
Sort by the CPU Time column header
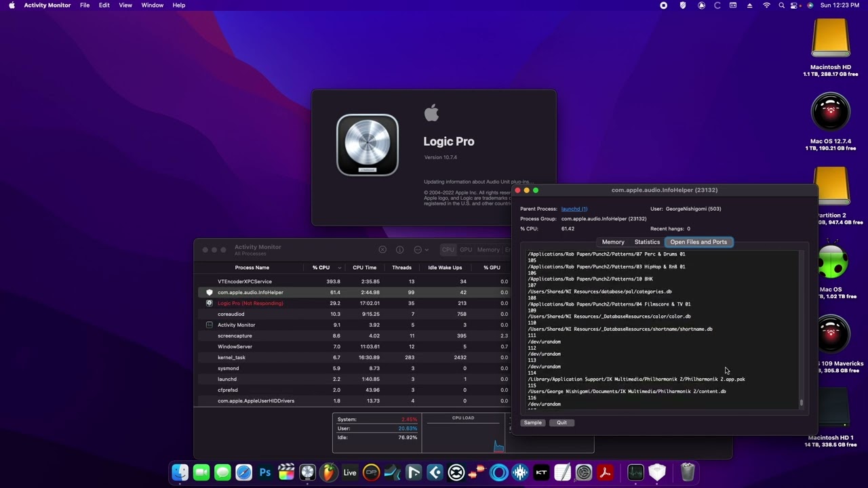[x=365, y=268]
